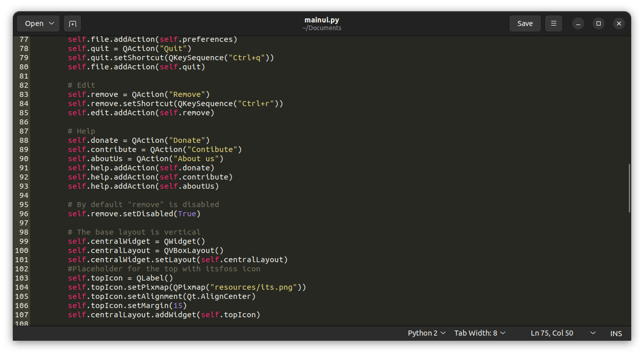This screenshot has width=644, height=355.
Task: Toggle the INS insert mode indicator
Action: 616,333
